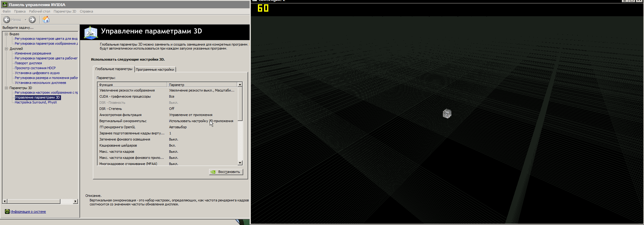
Task: Select the 'Многокадровое сглаживание (MFAA)' row
Action: coord(167,164)
